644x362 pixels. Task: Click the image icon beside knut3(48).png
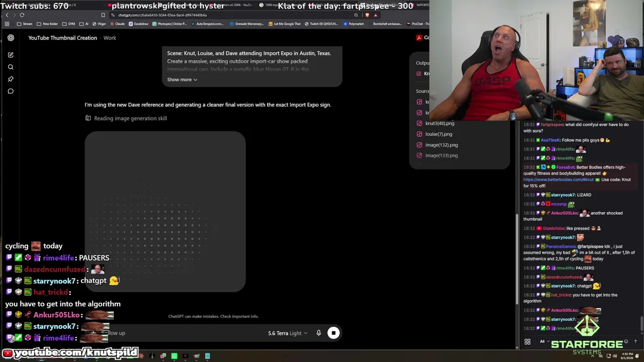(x=420, y=123)
